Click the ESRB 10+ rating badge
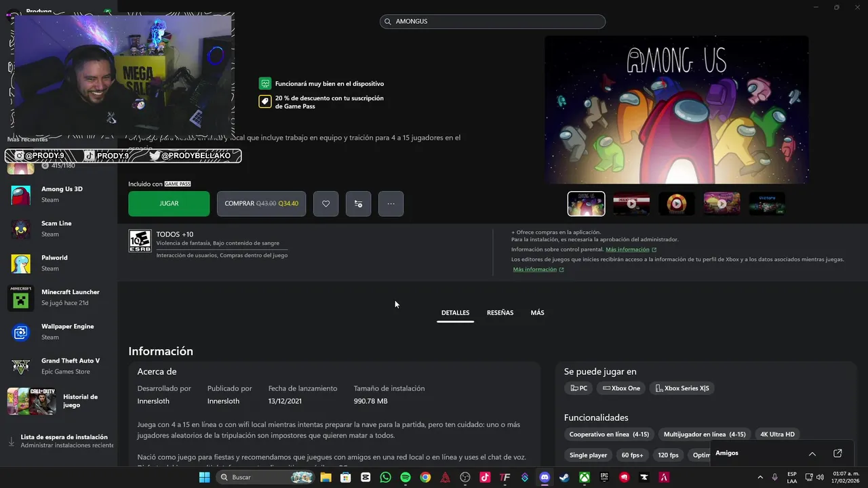This screenshot has width=868, height=488. click(x=140, y=241)
